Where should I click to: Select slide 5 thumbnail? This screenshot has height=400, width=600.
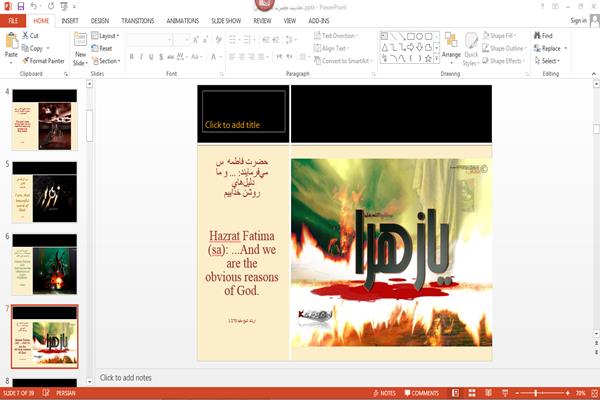45,192
